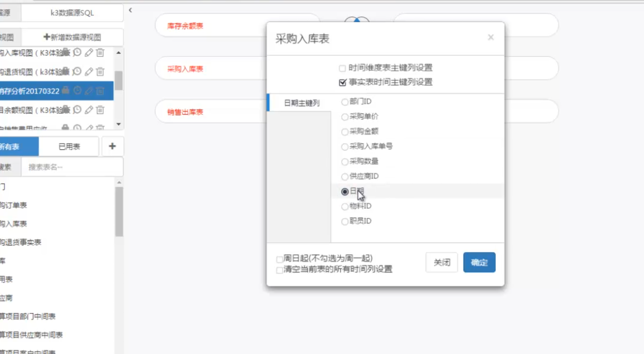
Task: Delete the 目余额视图 view with trash icon
Action: click(100, 110)
